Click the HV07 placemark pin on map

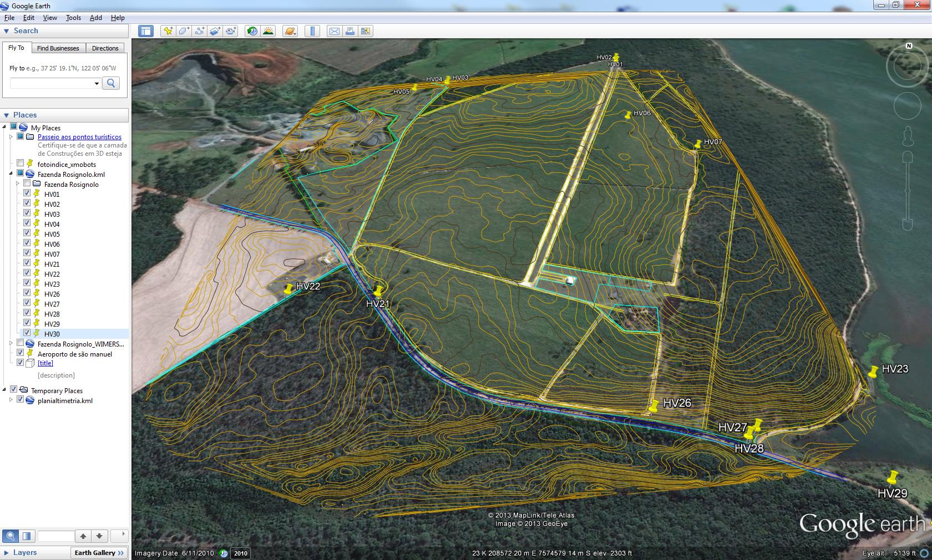coord(698,144)
